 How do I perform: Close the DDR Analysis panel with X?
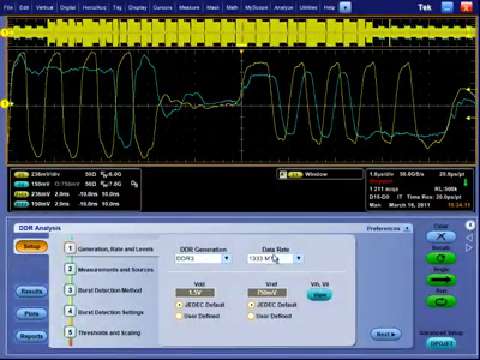tap(470, 226)
